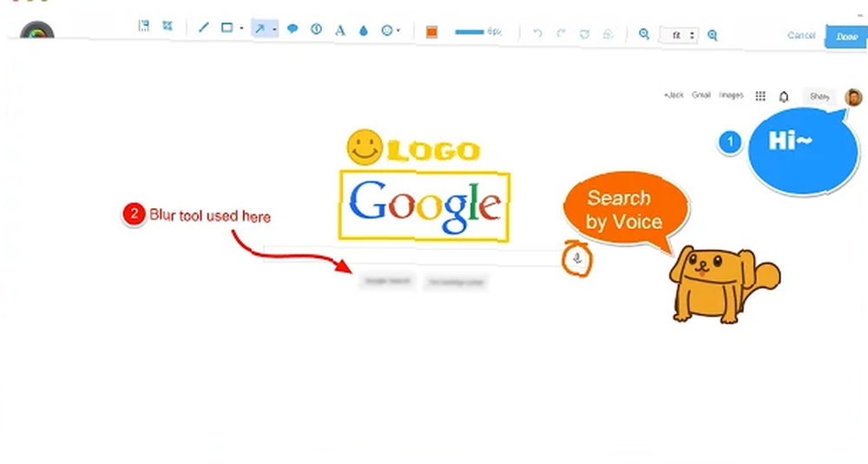Open the zoom level fit selector

(680, 35)
